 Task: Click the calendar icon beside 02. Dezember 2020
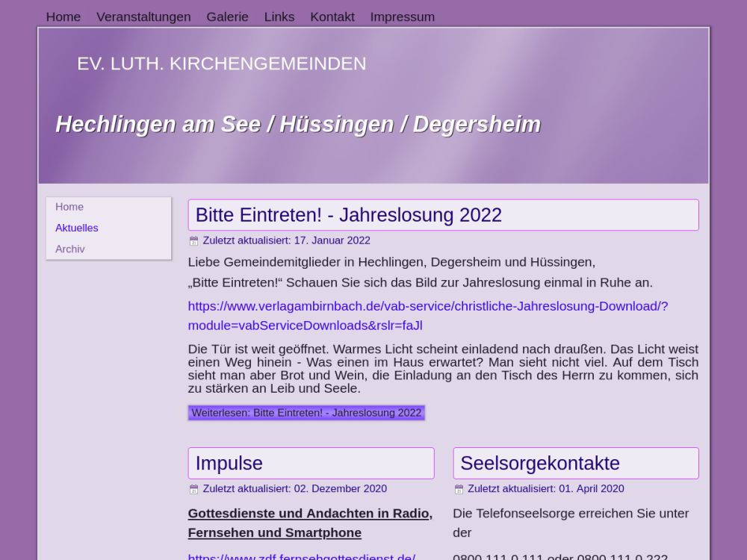click(194, 490)
